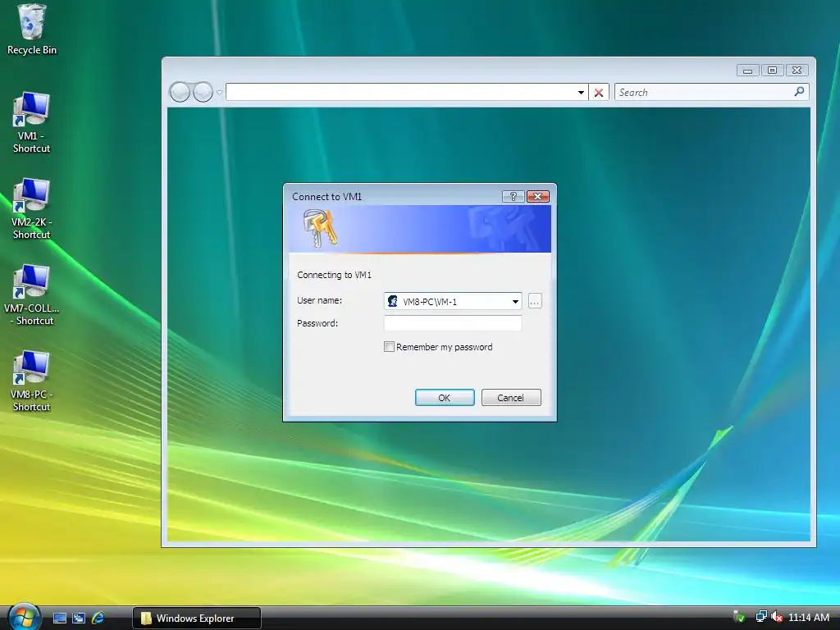Select the VM8-PC - Shortcut desktop icon
Image resolution: width=840 pixels, height=630 pixels.
[x=31, y=381]
